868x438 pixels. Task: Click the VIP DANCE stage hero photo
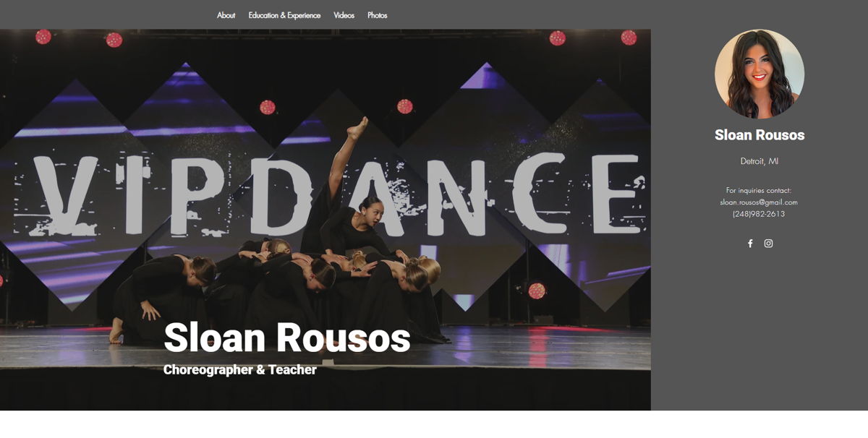325,220
